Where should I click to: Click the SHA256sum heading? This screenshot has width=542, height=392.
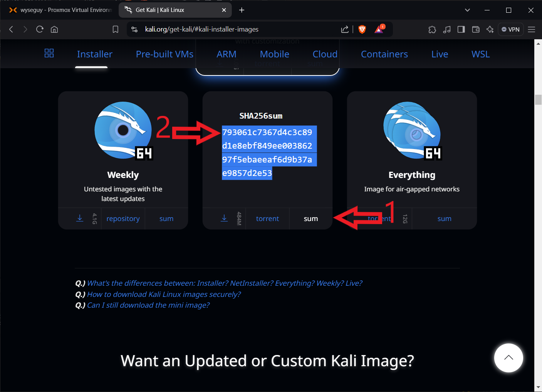click(x=261, y=116)
